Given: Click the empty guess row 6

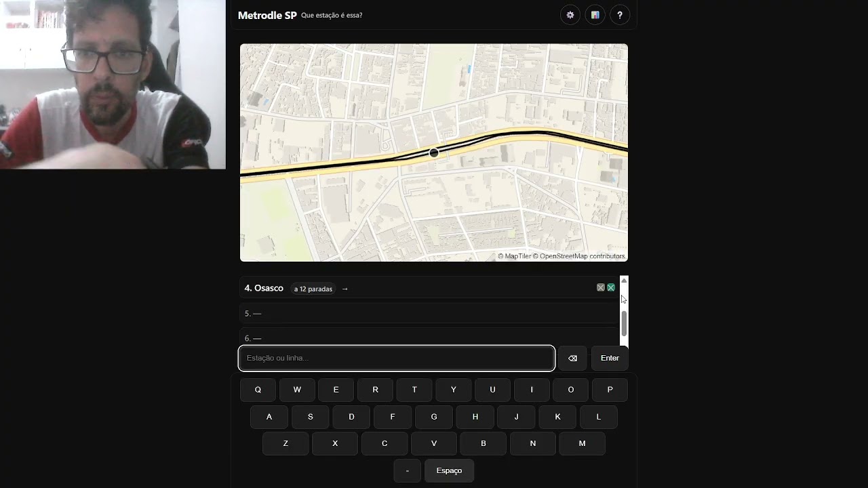Looking at the screenshot, I should (430, 338).
